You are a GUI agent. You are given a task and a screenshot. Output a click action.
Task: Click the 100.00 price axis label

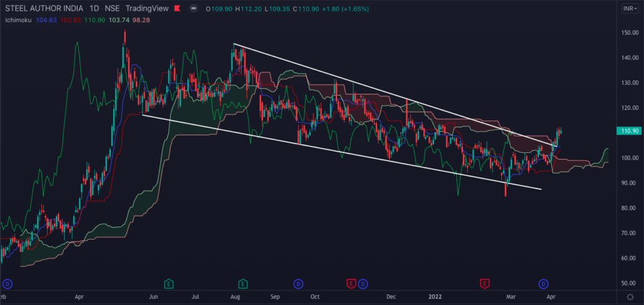(x=631, y=158)
